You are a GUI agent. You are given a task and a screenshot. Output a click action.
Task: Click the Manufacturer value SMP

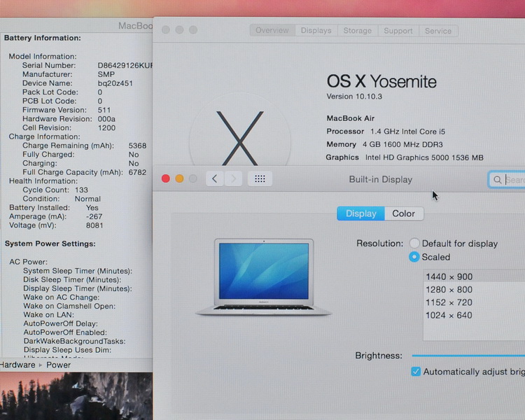tap(106, 74)
